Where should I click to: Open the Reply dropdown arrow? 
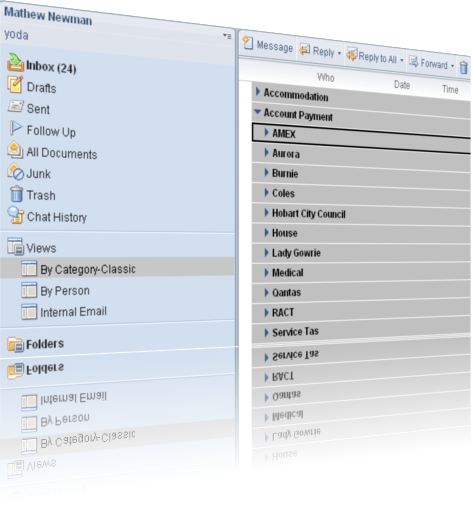[339, 53]
